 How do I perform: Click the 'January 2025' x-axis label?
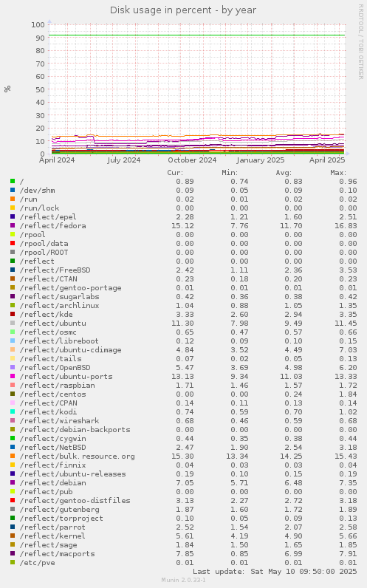[x=260, y=160]
